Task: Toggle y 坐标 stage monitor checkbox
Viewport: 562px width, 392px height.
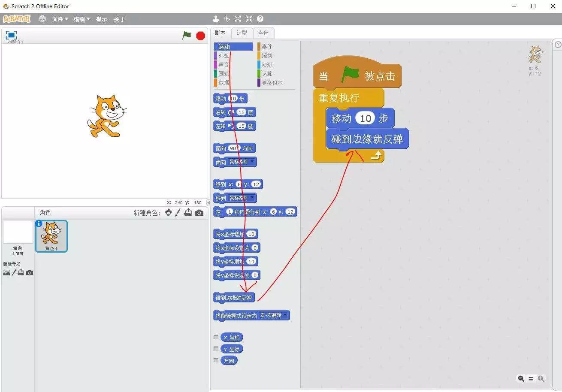Action: [x=216, y=349]
